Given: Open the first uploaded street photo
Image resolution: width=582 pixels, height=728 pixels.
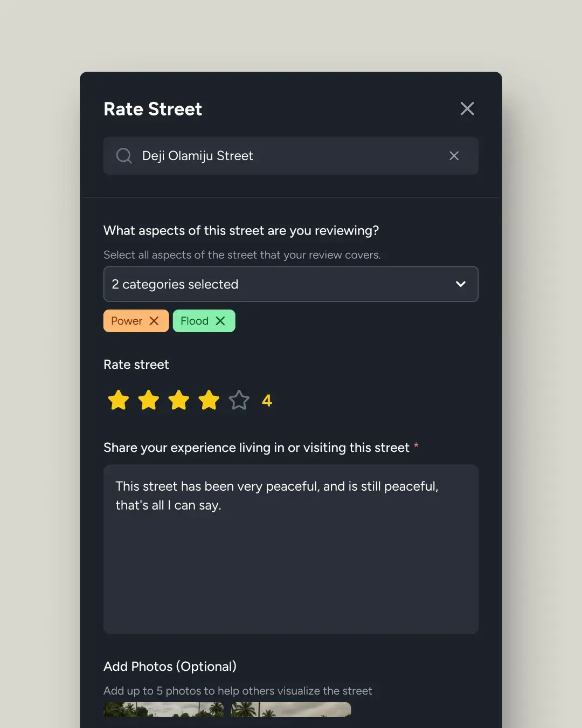Looking at the screenshot, I should 163,710.
